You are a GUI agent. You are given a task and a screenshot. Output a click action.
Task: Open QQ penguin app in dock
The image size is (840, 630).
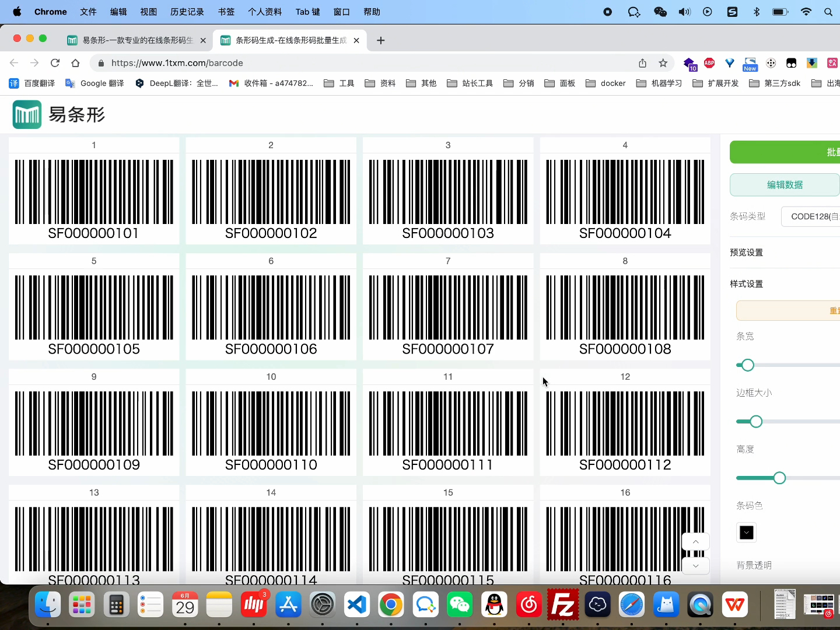[494, 605]
